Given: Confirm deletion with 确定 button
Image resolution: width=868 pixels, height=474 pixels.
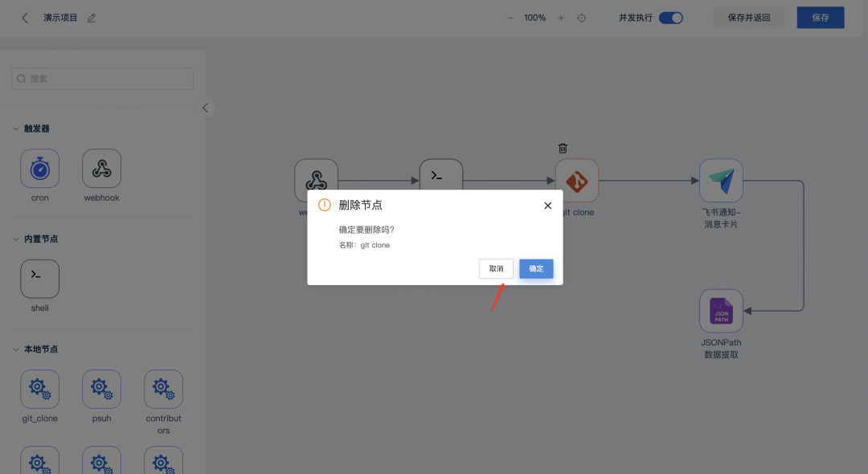Looking at the screenshot, I should pyautogui.click(x=536, y=269).
